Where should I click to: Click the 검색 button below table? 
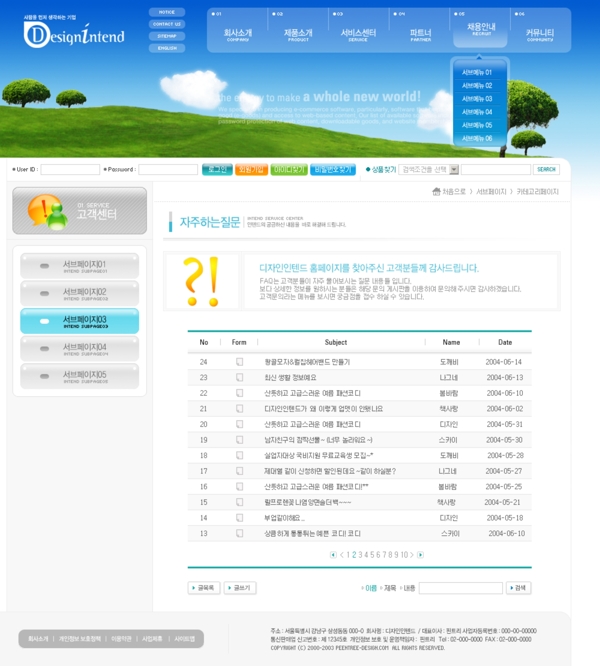pos(518,588)
